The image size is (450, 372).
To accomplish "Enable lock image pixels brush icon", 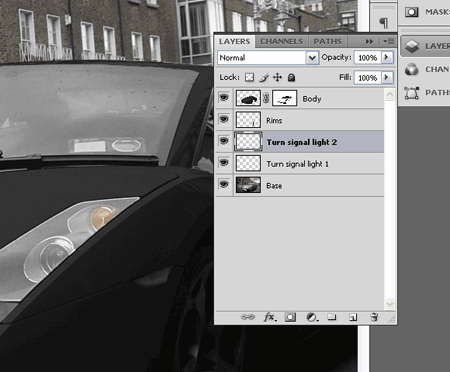I will coord(264,78).
